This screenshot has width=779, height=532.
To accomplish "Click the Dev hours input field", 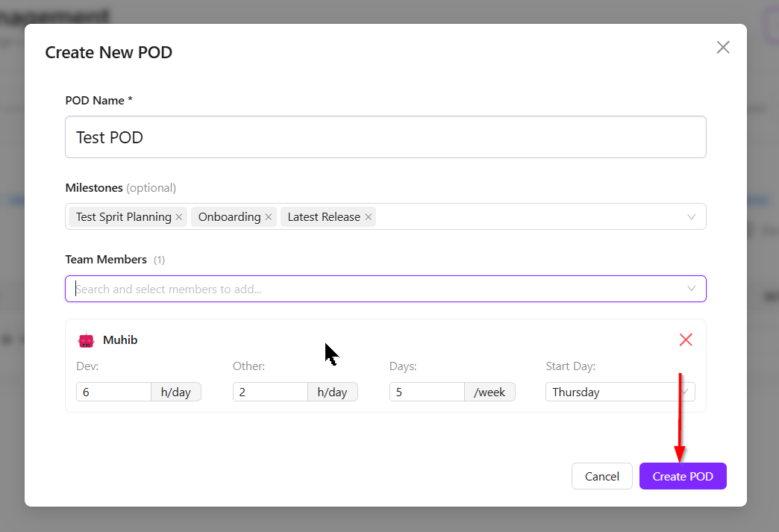I will click(x=113, y=392).
